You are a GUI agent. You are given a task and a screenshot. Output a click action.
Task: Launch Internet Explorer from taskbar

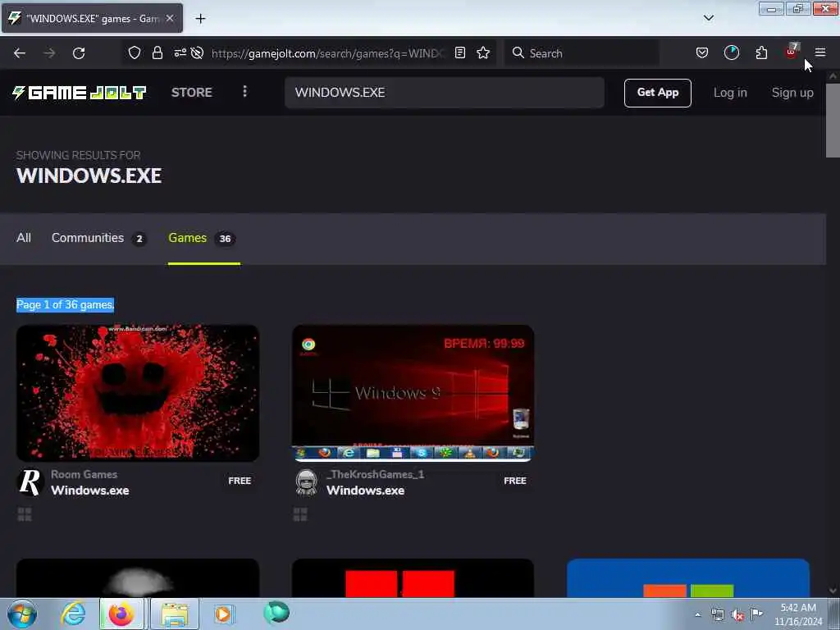[x=73, y=614]
